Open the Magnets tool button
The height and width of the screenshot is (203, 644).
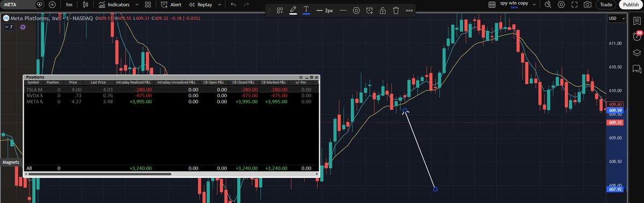click(x=11, y=162)
